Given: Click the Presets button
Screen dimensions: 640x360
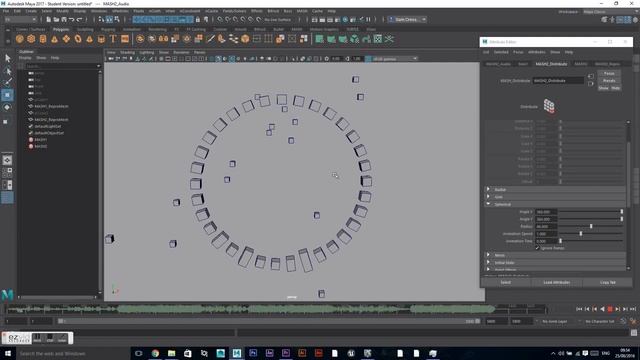Looking at the screenshot, I should (x=609, y=80).
